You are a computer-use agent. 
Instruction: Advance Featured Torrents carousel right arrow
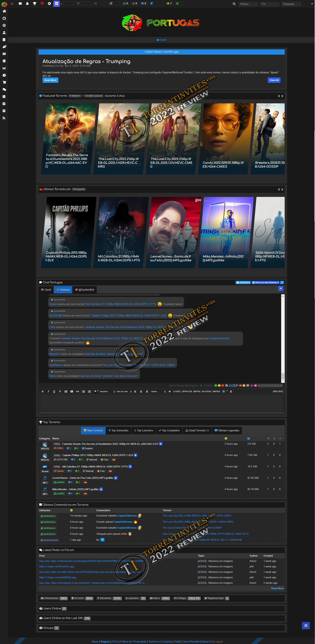[282, 96]
